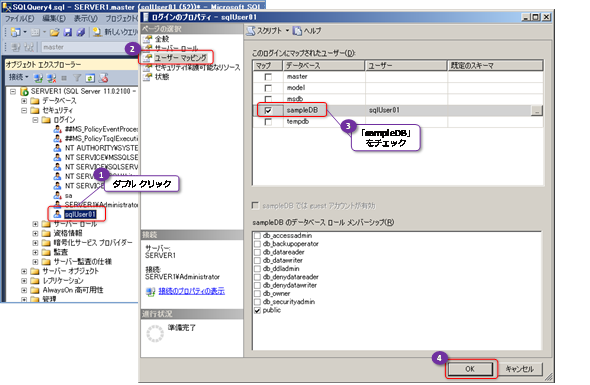The image size is (590, 385).
Task: Open the ファイル(F) menu
Action: coord(20,18)
